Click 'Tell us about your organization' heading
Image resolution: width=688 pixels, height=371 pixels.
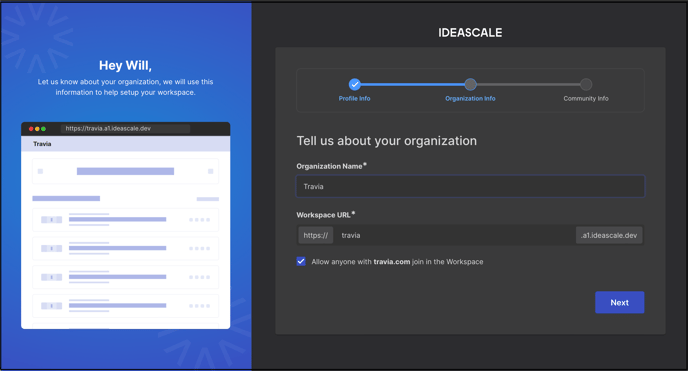point(387,141)
